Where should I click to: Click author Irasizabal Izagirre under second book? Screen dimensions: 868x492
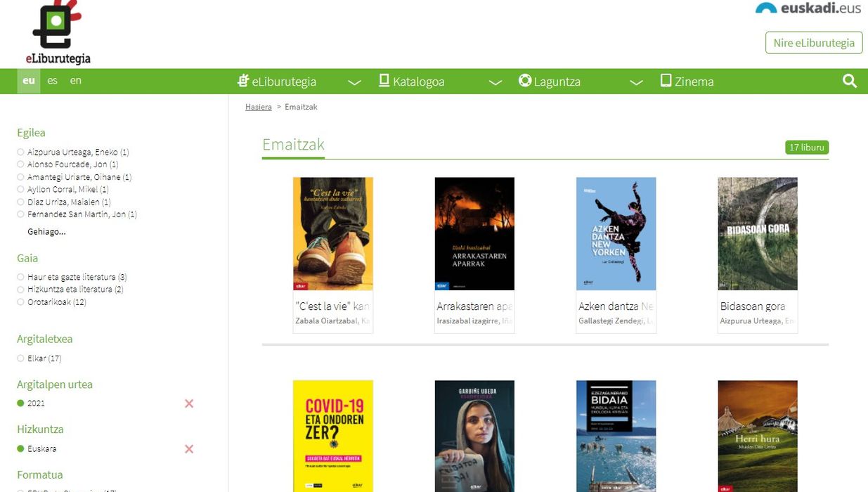point(474,321)
